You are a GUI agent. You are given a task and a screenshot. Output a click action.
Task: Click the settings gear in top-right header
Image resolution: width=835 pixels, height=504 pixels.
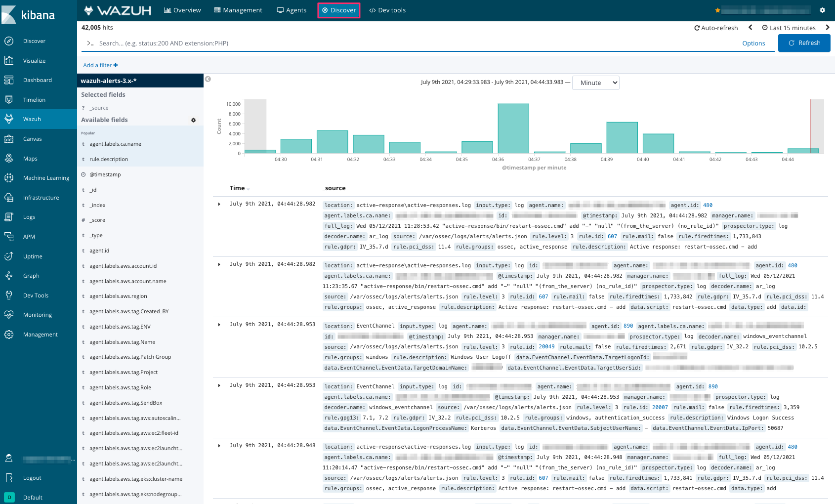(x=822, y=10)
